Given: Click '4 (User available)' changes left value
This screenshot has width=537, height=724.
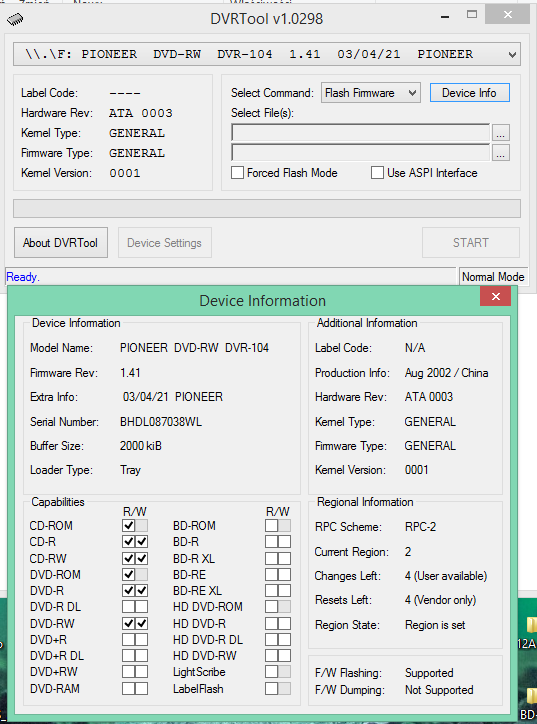Looking at the screenshot, I should tap(446, 576).
